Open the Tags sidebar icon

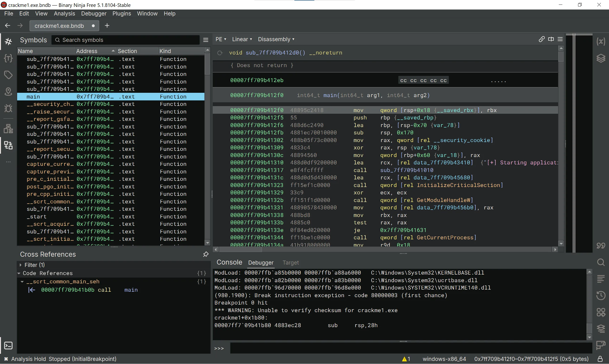[x=8, y=75]
